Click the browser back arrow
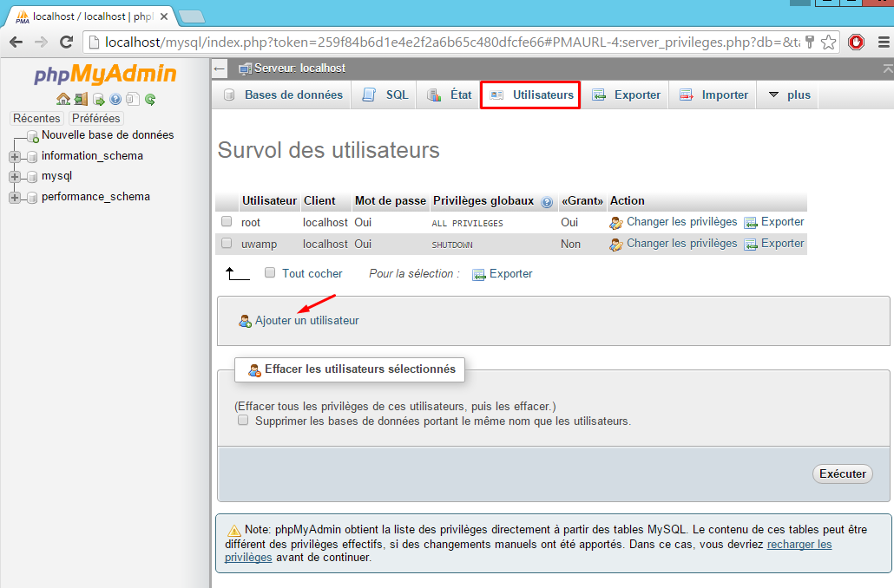The width and height of the screenshot is (894, 588). point(16,42)
